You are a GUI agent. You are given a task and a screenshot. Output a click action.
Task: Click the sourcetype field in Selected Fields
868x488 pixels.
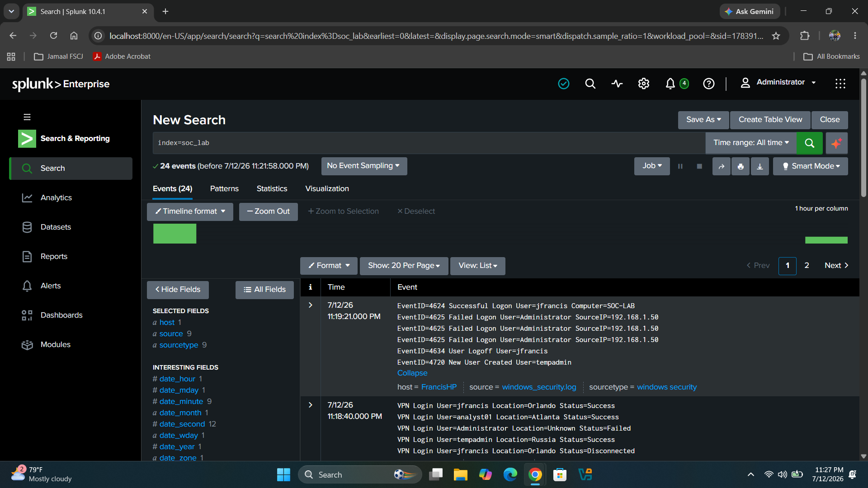click(179, 345)
